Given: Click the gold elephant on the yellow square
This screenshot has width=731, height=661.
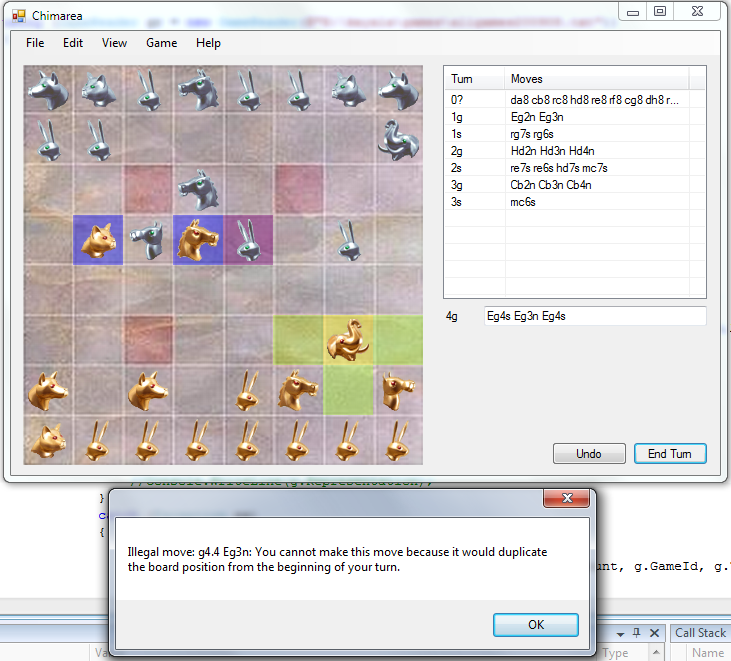Looking at the screenshot, I should [348, 340].
